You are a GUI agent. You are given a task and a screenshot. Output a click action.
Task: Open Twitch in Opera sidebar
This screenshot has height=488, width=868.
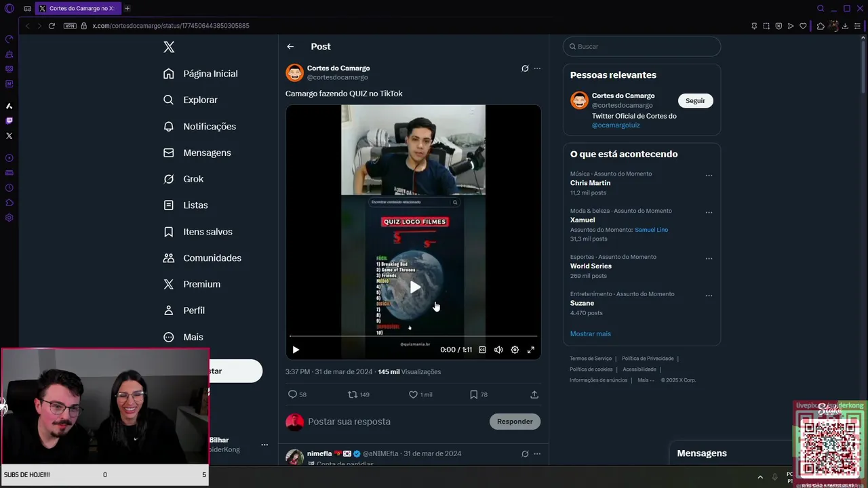tap(9, 121)
